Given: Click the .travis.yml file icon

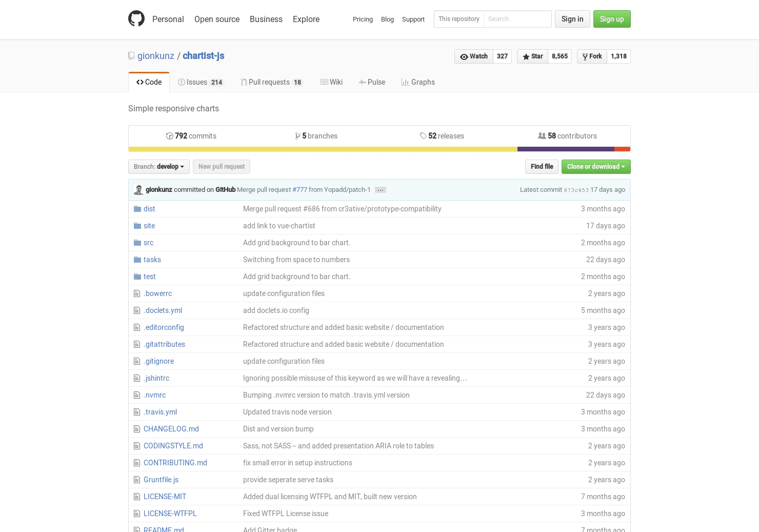Looking at the screenshot, I should (x=137, y=412).
